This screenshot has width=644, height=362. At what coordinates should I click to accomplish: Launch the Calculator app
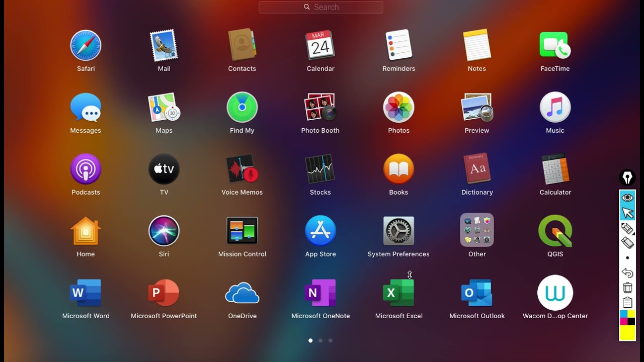coord(555,169)
